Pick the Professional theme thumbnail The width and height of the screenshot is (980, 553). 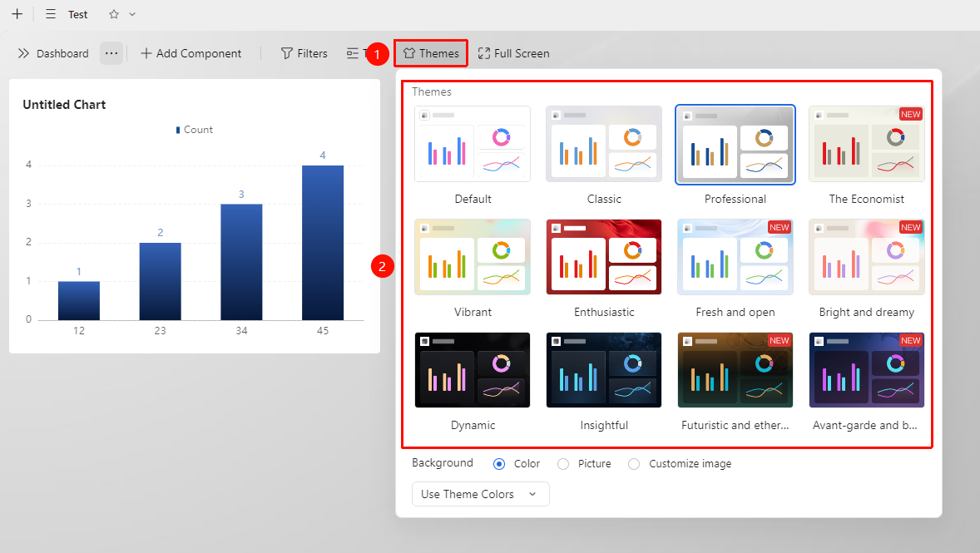[x=735, y=145]
